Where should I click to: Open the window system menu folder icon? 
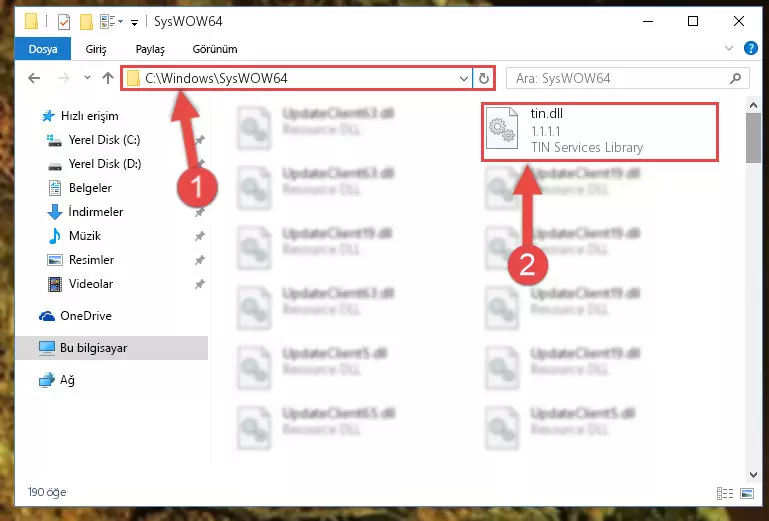[x=31, y=22]
